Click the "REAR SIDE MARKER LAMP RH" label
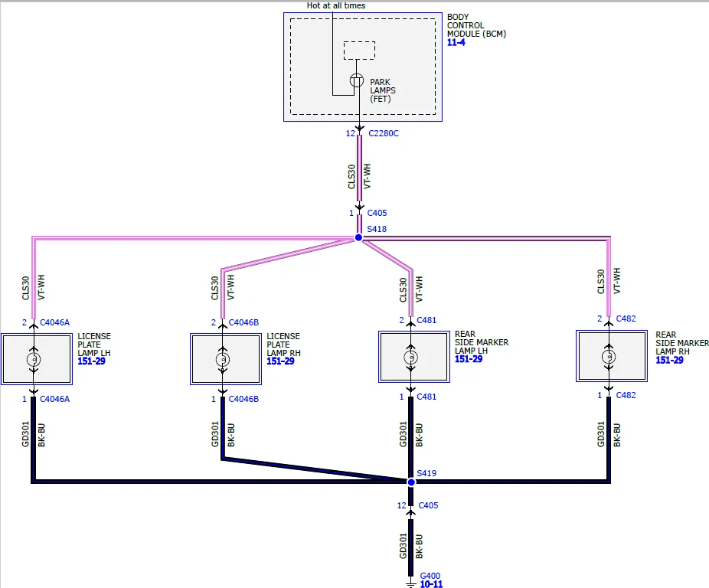Viewport: 709px width, 588px height. (682, 343)
